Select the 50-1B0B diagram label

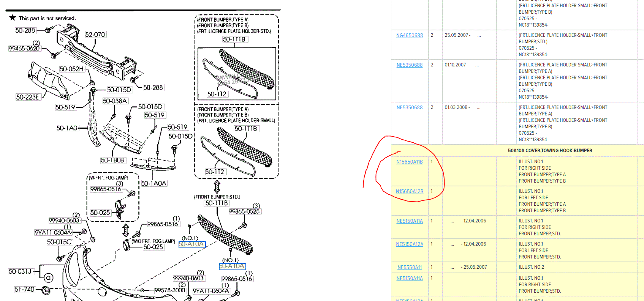112,161
